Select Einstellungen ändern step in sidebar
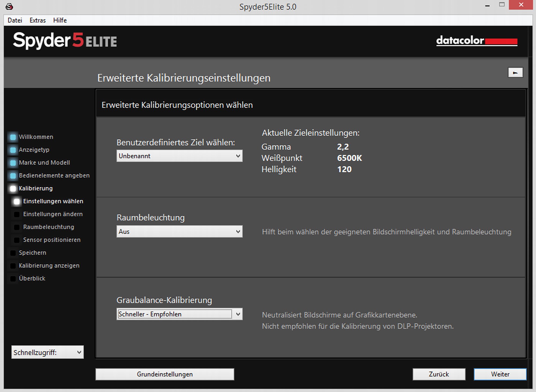 [x=53, y=214]
